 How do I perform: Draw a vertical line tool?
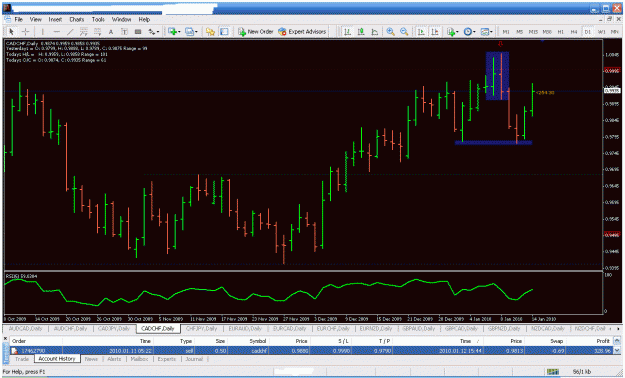[42, 32]
